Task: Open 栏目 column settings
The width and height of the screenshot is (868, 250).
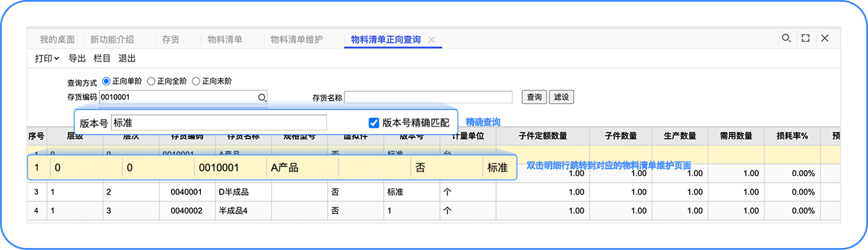Action: coord(102,59)
